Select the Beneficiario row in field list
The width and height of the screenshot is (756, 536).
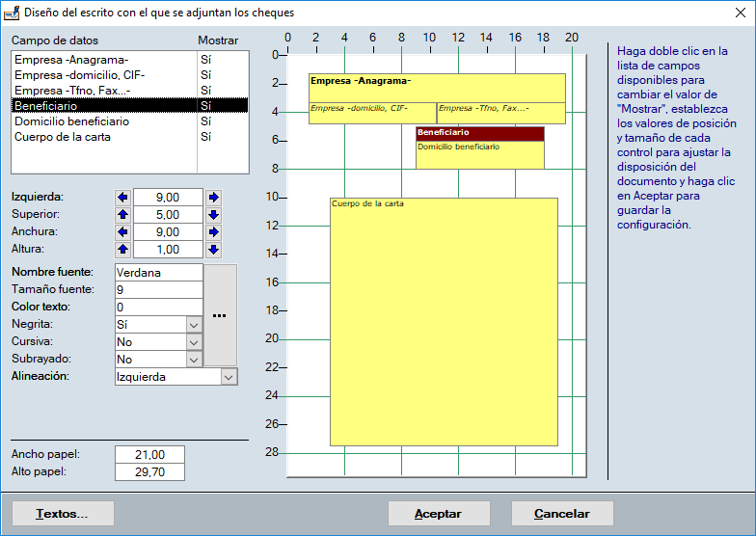[x=129, y=106]
